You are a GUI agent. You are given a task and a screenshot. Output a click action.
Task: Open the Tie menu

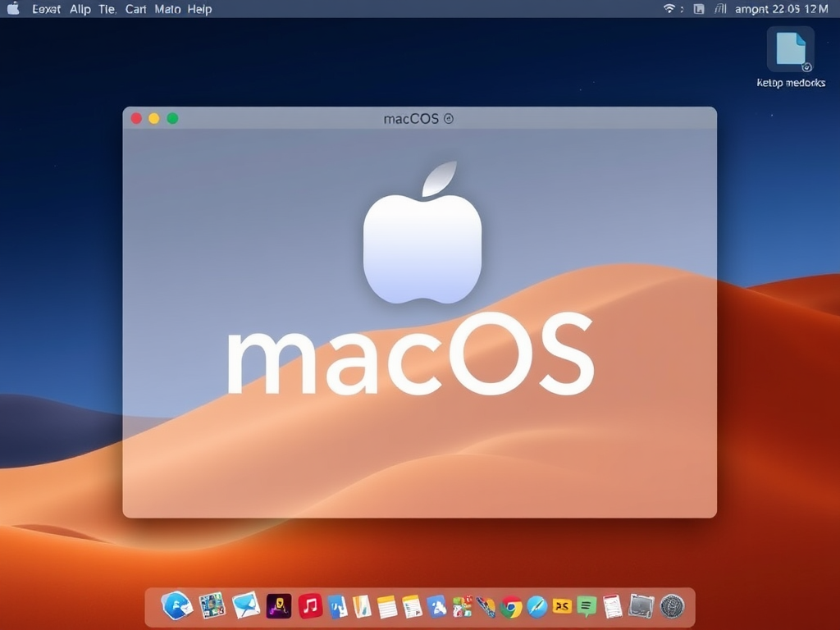coord(107,9)
